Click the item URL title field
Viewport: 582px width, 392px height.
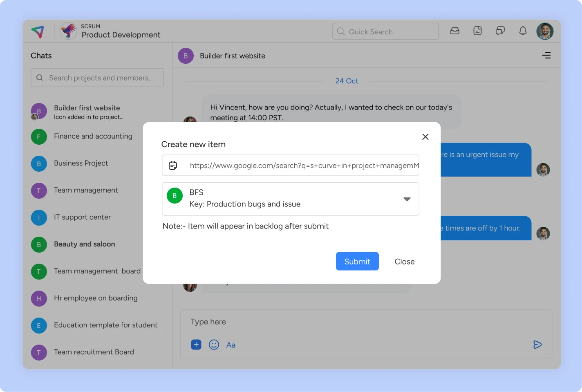pos(302,166)
